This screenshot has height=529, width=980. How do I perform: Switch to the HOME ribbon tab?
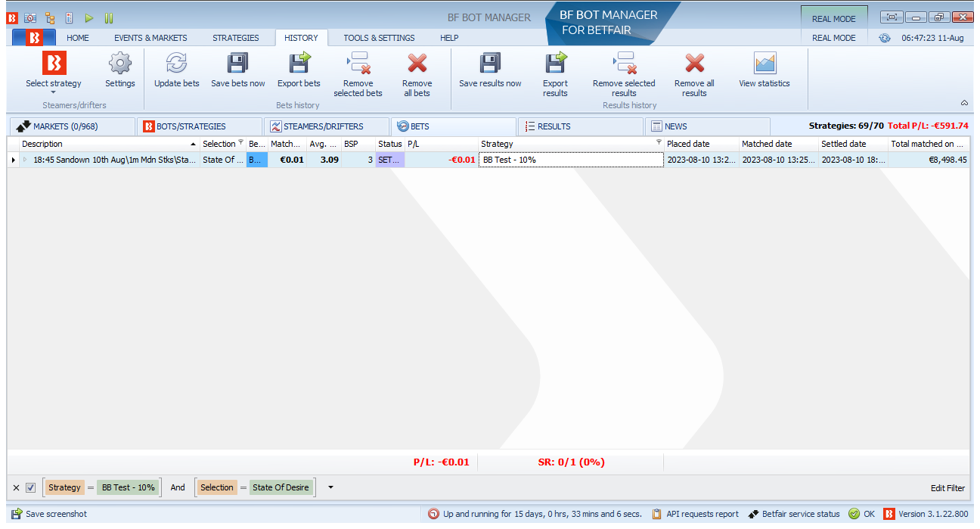(78, 38)
